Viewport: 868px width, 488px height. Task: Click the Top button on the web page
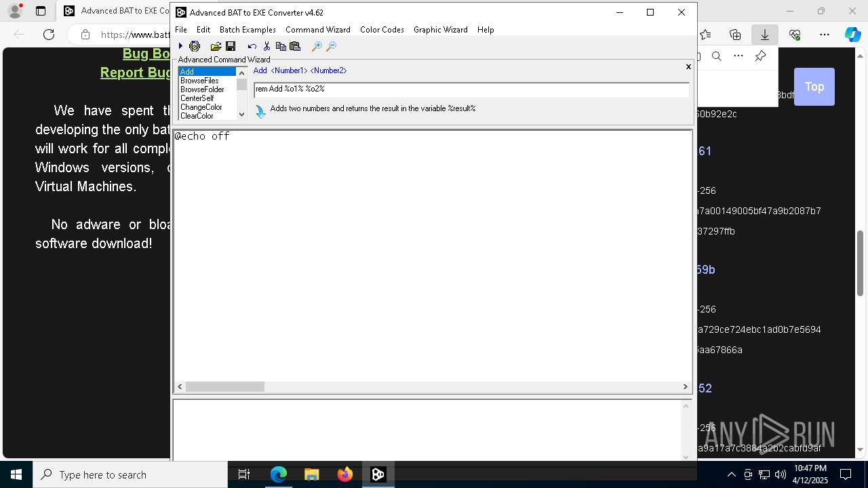coord(814,87)
